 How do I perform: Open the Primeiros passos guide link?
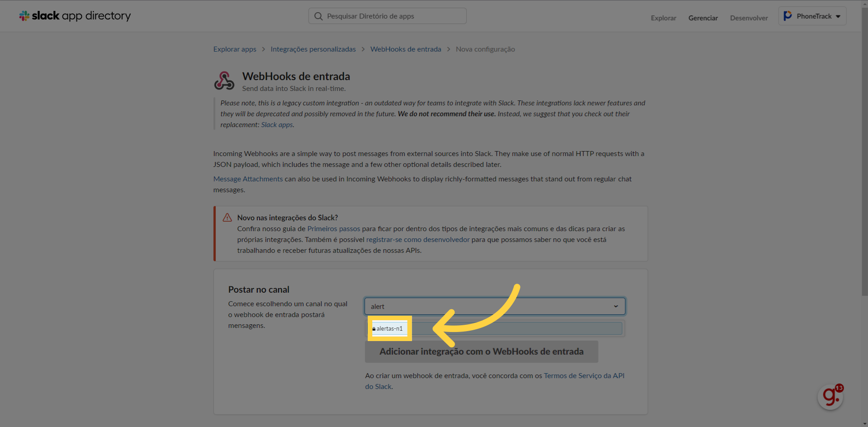point(334,228)
